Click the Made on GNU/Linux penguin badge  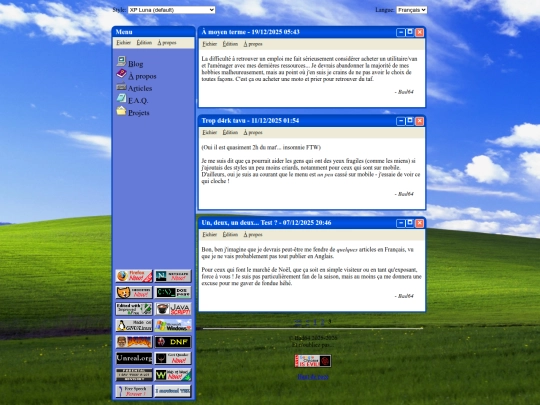click(x=134, y=325)
